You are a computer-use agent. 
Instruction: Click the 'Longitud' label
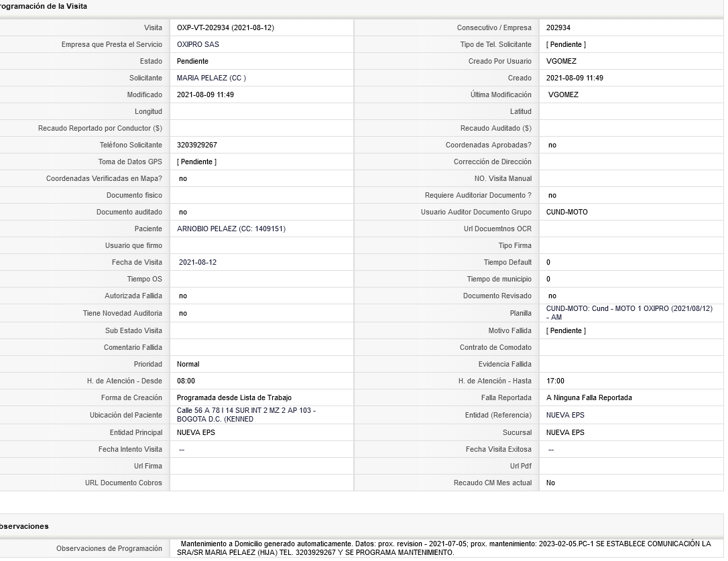tap(149, 111)
